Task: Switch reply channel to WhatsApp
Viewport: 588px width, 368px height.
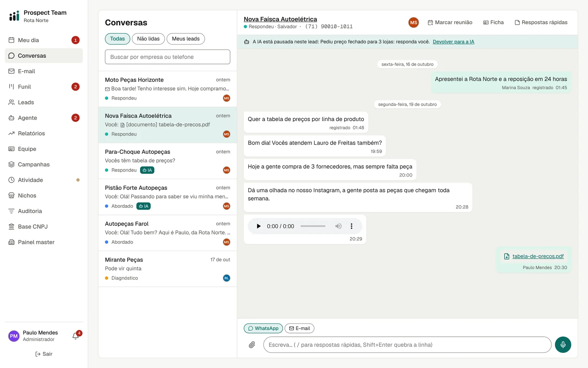Action: click(x=263, y=328)
